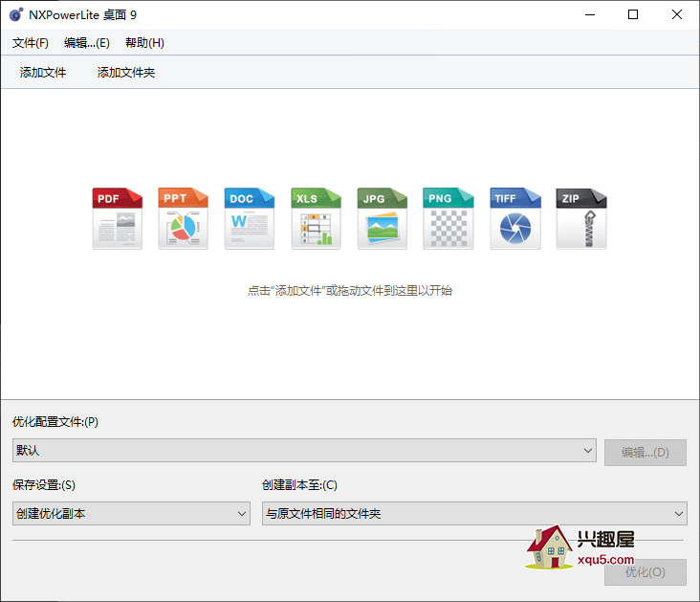Click the hint text 点击"添加文件"或拖动文件到这里以开始
Screen dimensions: 700x602
[350, 291]
